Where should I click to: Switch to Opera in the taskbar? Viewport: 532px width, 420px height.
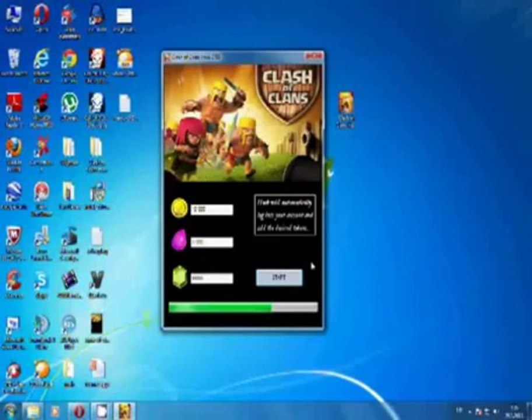pos(79,411)
